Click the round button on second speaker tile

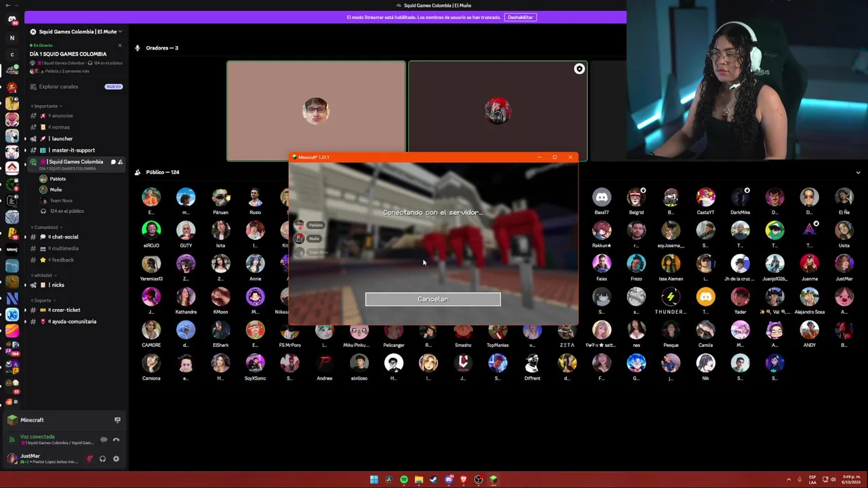pos(579,68)
